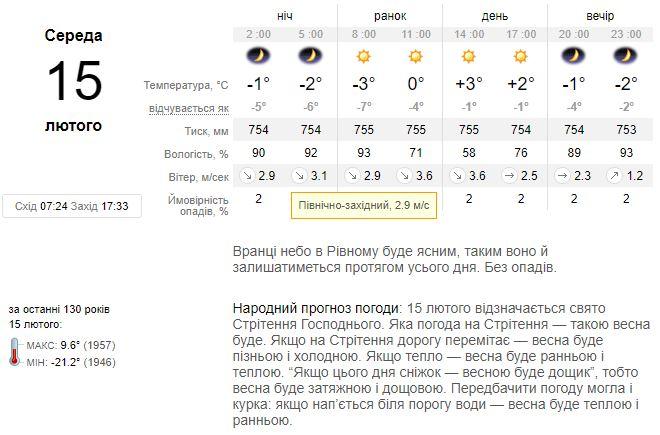
Task: Click the 'відчувається як' dotted link
Action: coord(189,109)
